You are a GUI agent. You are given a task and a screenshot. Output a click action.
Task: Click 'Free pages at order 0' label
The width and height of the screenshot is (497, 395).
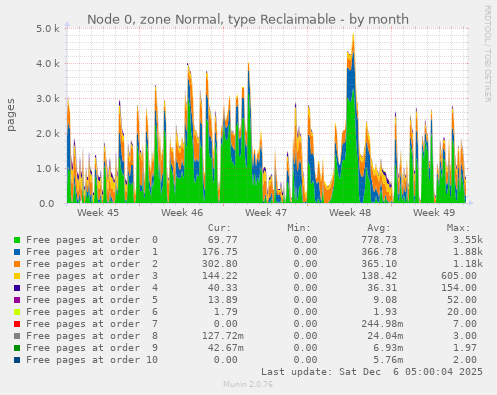[x=92, y=240]
